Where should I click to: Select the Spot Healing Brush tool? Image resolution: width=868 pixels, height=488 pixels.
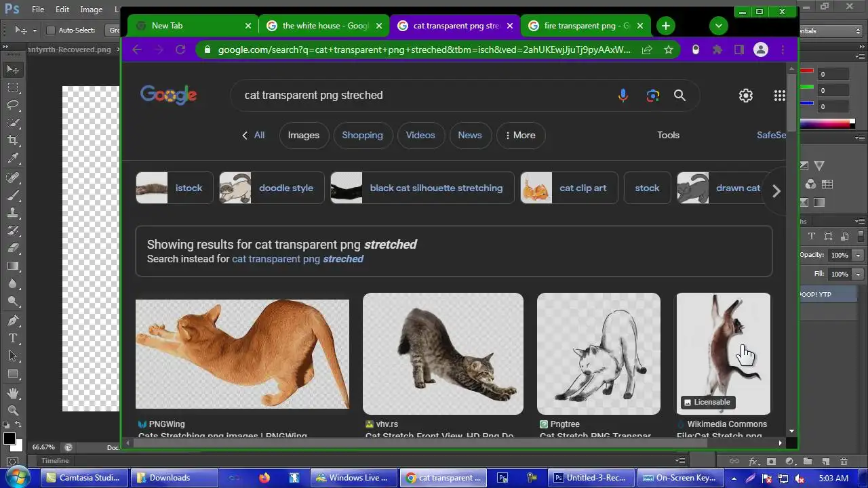pos(13,178)
